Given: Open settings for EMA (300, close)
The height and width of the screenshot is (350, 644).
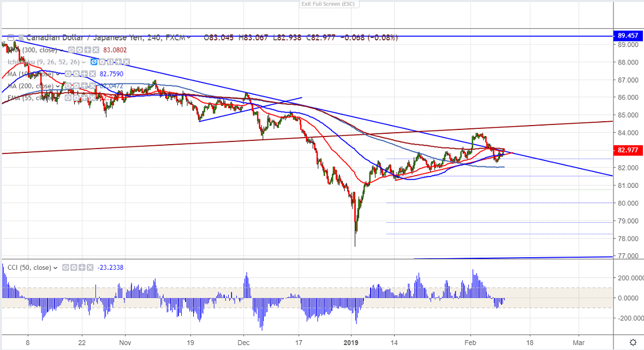Looking at the screenshot, I should coord(79,50).
